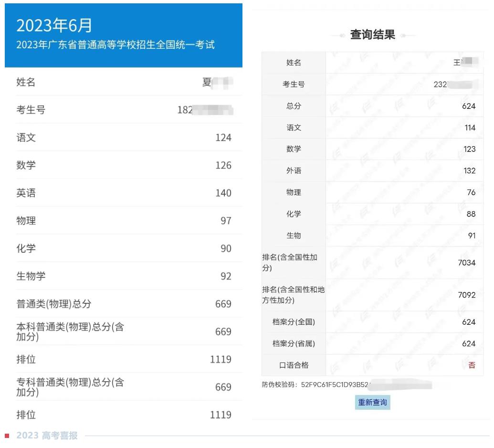Click the 重新查询 query button
The image size is (494, 448).
coord(372,402)
